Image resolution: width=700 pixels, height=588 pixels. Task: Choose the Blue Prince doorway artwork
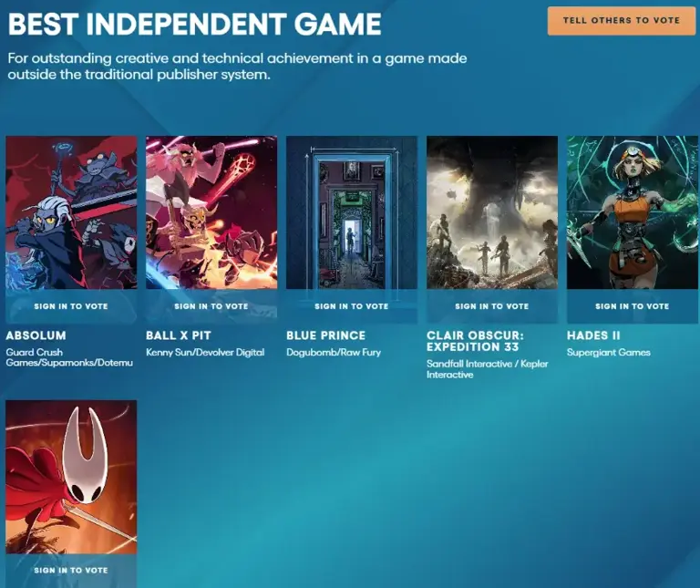coord(352,212)
